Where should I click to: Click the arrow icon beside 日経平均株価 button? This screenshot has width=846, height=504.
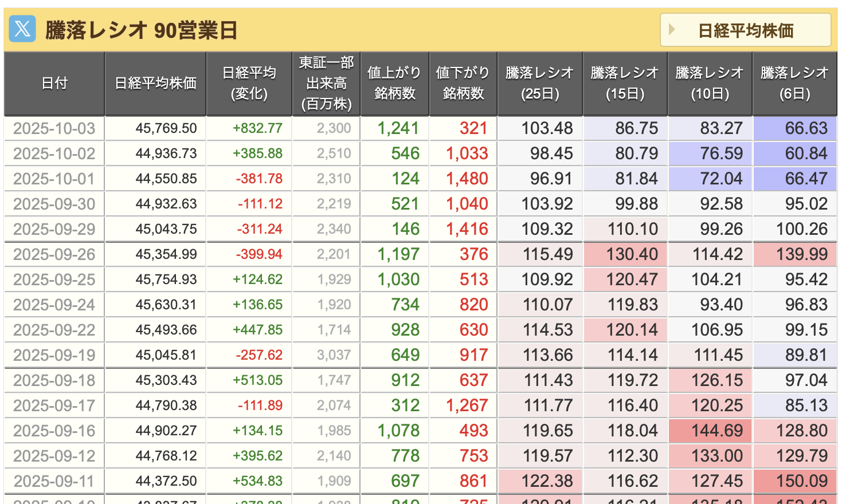[672, 30]
